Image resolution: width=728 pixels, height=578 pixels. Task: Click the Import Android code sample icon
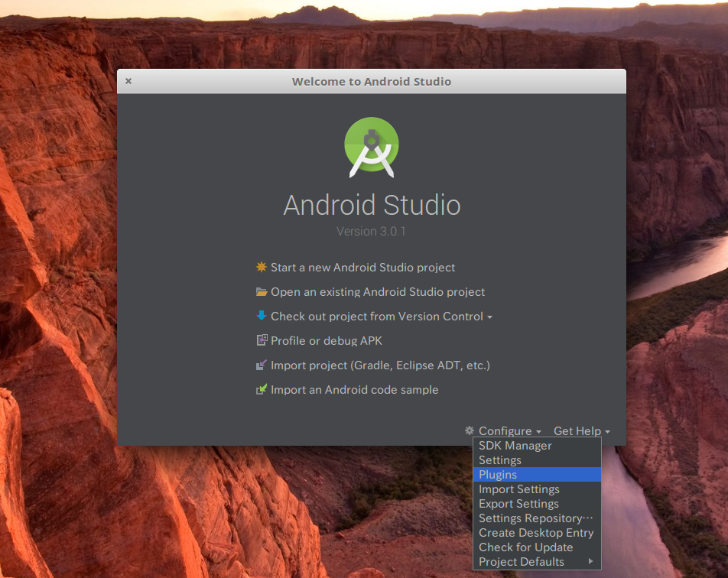click(262, 389)
